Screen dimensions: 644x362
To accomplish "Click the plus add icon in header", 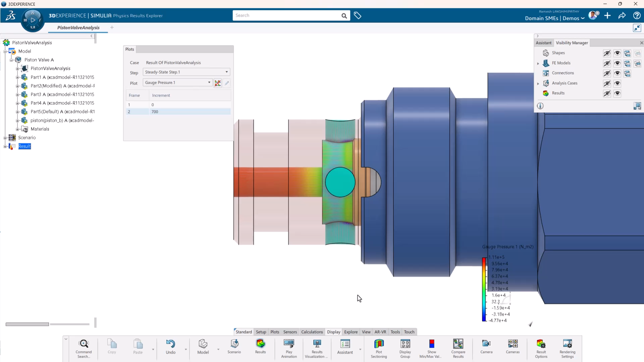I will tap(607, 15).
